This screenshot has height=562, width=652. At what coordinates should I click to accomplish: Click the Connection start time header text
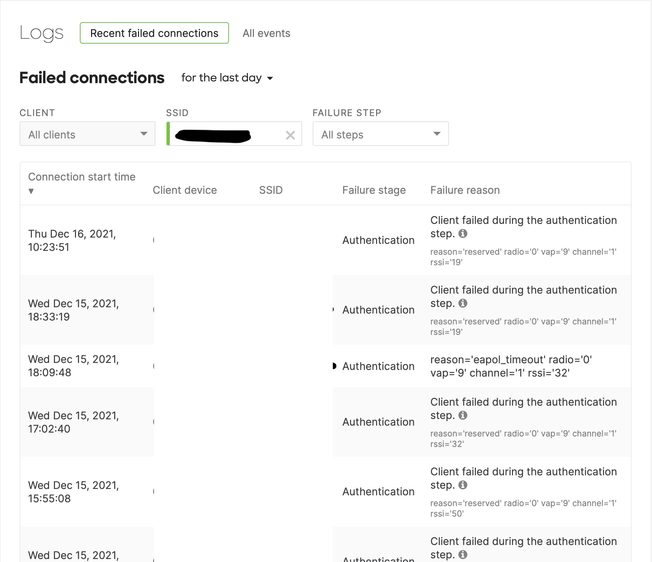tap(82, 177)
